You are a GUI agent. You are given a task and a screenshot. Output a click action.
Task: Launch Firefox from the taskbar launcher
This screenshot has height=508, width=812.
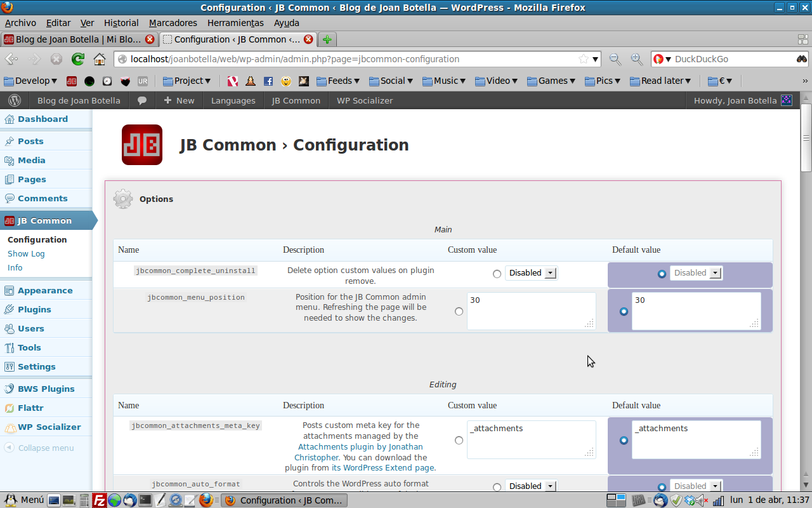click(206, 500)
